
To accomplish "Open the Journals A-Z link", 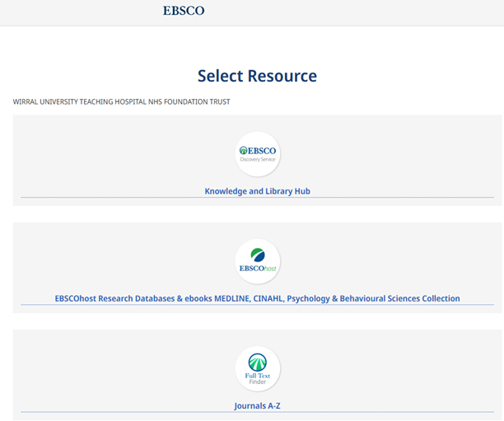I will (258, 406).
